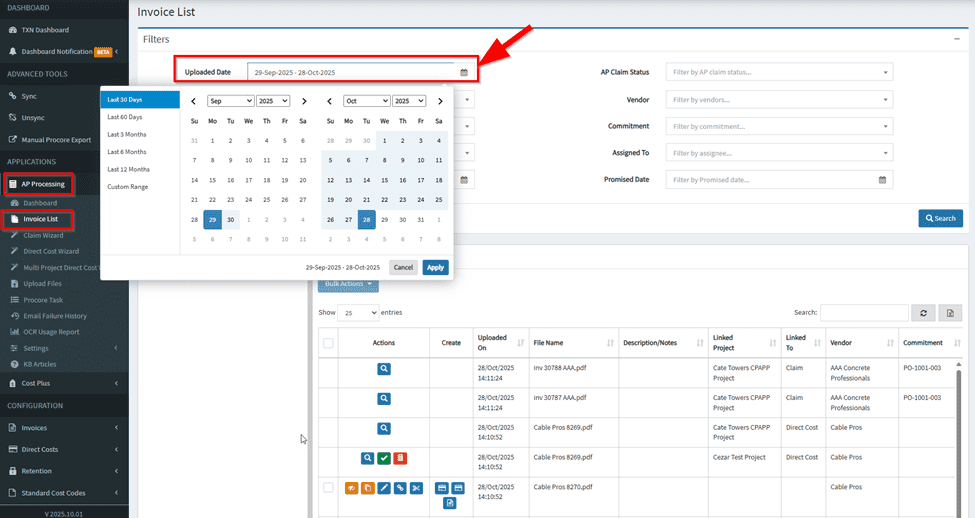The height and width of the screenshot is (518, 975).
Task: Check the row checkbox for Cable Pros 8270.pdf
Action: pyautogui.click(x=328, y=487)
